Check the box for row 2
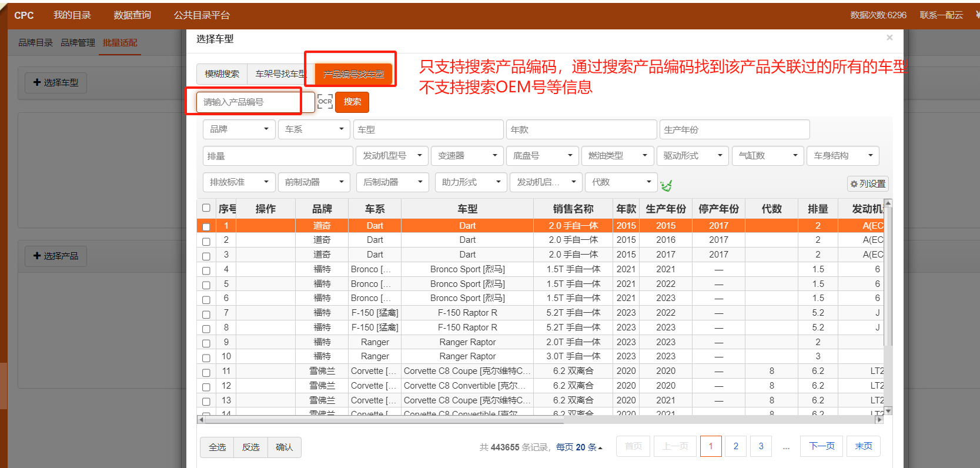980x468 pixels. coord(206,242)
